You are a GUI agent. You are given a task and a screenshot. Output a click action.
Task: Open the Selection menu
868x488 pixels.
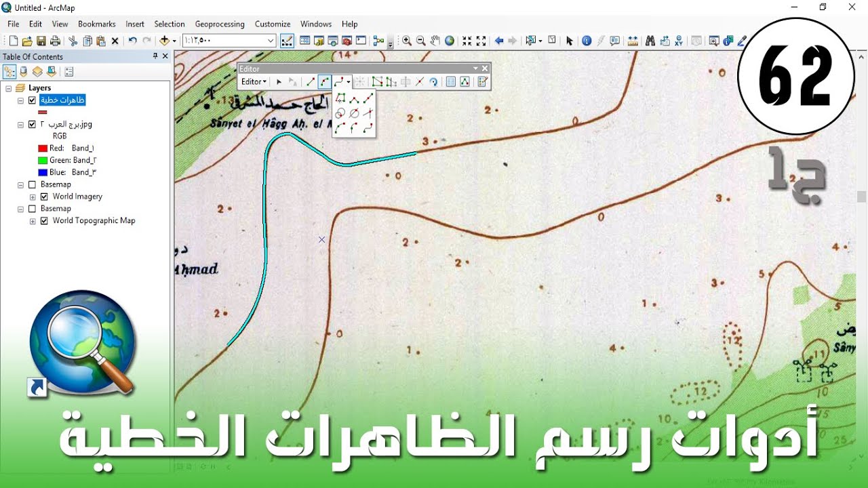click(x=170, y=24)
